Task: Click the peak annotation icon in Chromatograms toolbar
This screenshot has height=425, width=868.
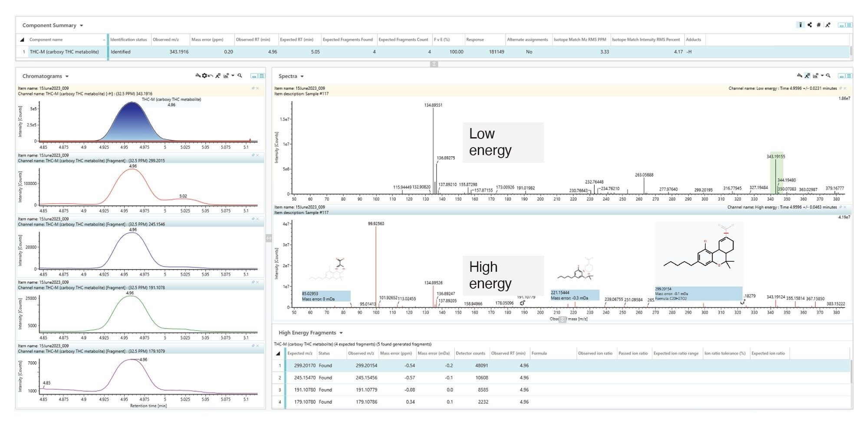Action: (218, 76)
